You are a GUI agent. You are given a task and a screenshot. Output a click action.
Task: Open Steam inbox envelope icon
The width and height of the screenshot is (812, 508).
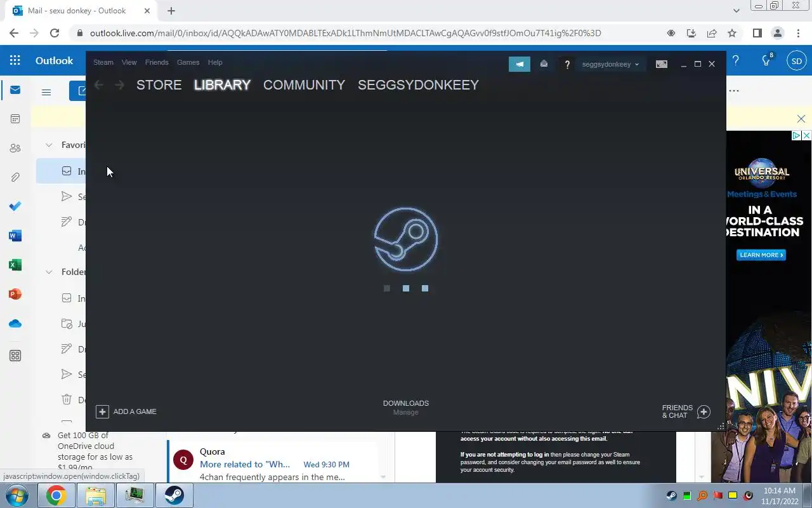(544, 64)
